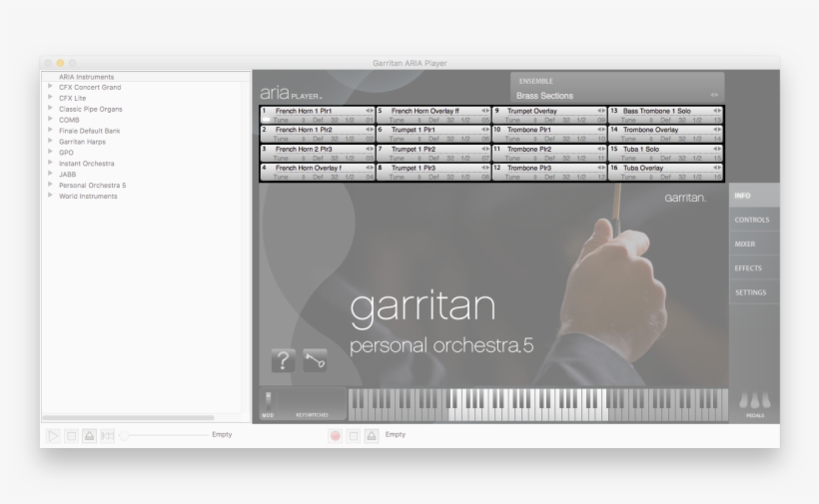Click the ARIA Instruments header
This screenshot has width=819, height=504.
[86, 77]
